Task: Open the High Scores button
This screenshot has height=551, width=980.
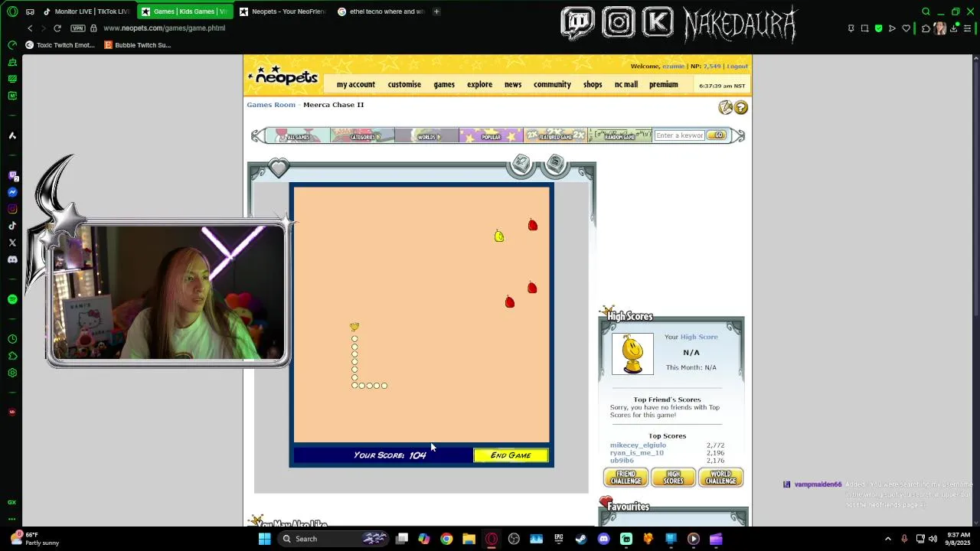Action: tap(673, 478)
